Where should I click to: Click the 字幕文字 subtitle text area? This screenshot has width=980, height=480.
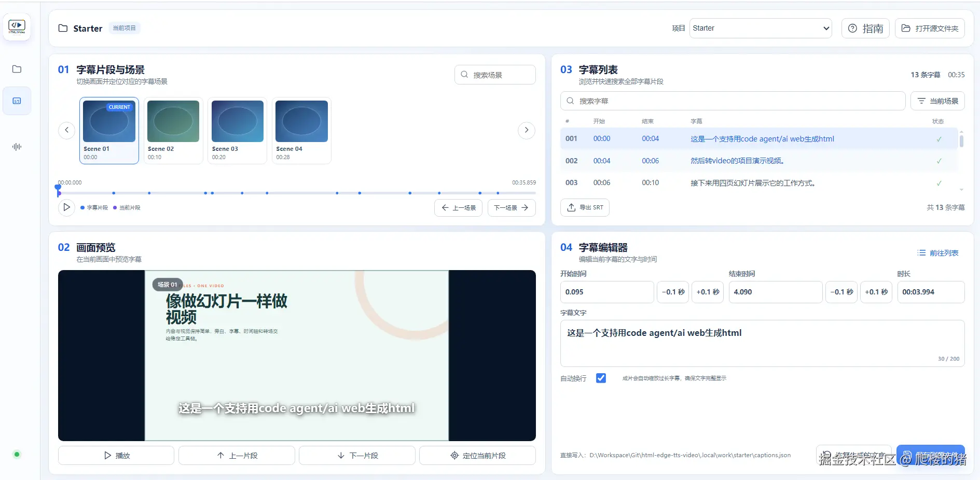(762, 344)
